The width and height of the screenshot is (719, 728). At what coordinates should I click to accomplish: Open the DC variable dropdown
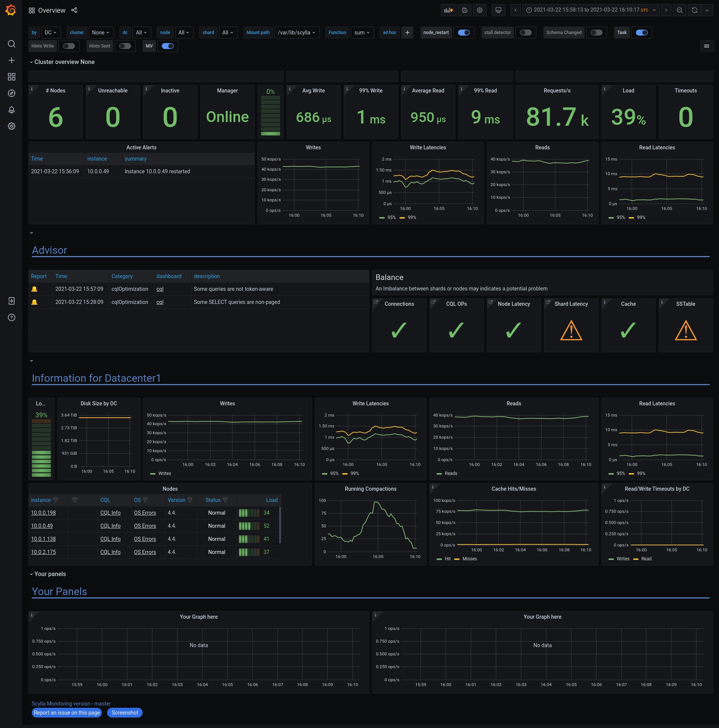pyautogui.click(x=51, y=33)
